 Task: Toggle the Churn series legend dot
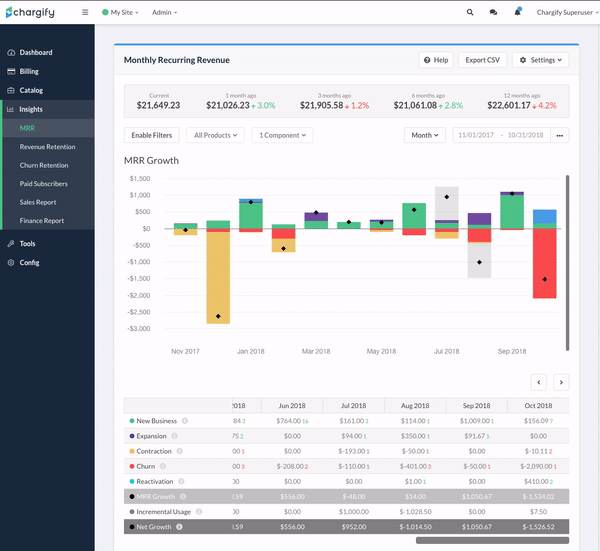point(131,466)
